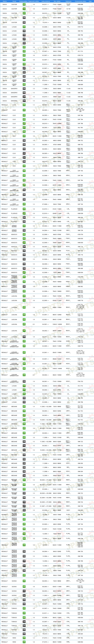Click petrol icon in Kangoo K4M 834 row

tap(24, 272)
